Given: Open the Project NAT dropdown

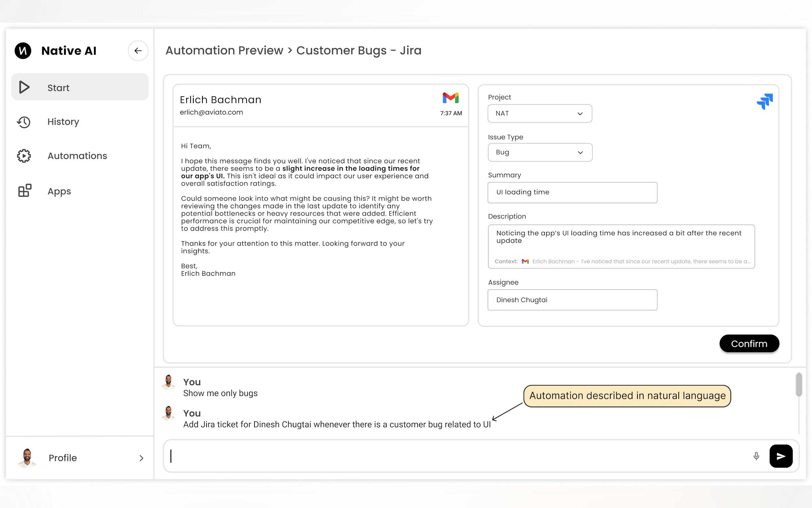Looking at the screenshot, I should coord(539,114).
